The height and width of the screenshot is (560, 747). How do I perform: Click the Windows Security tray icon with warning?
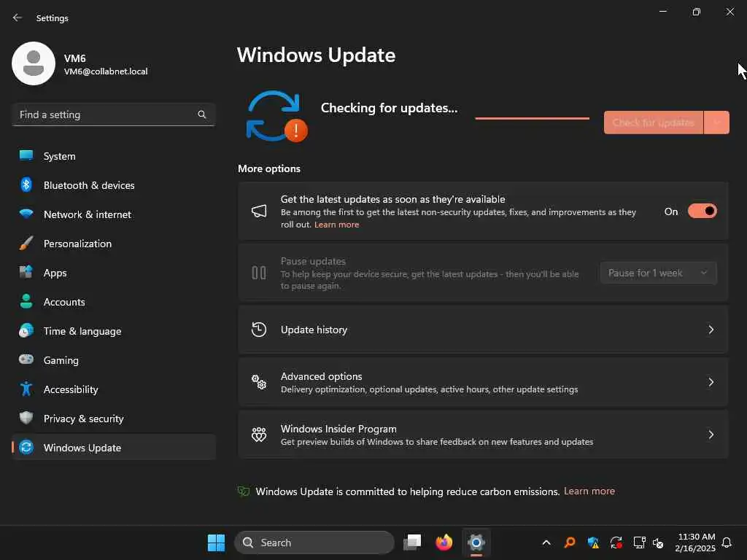click(593, 542)
